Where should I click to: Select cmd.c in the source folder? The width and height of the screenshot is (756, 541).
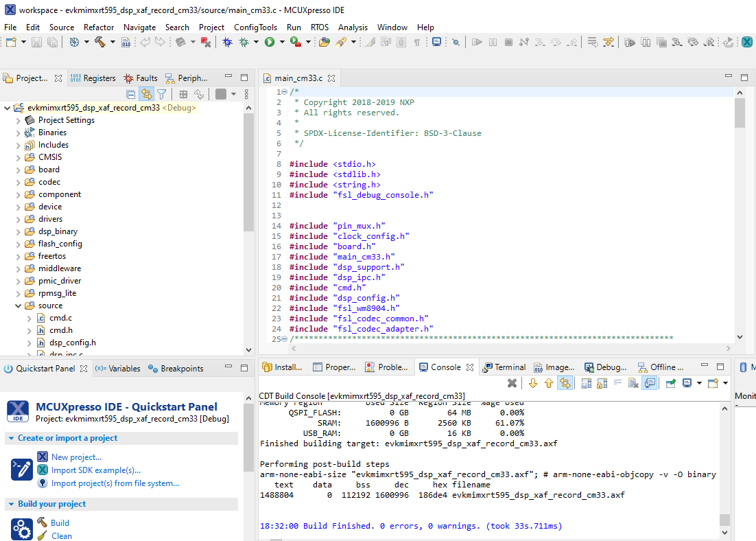point(60,318)
